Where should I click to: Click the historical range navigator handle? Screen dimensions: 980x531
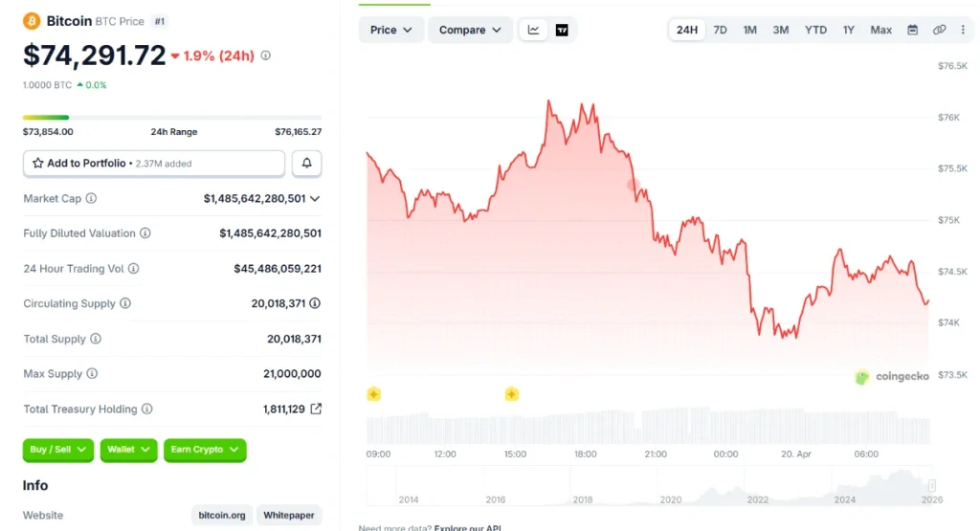[x=931, y=486]
